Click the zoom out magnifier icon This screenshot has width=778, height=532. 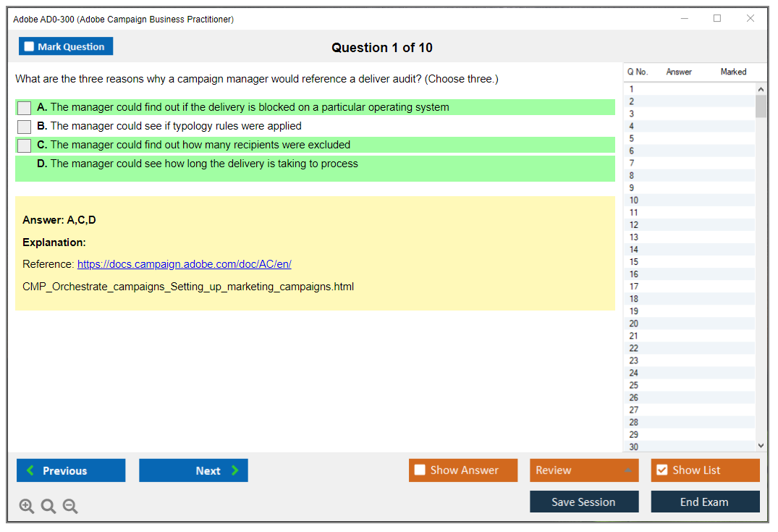(x=70, y=507)
